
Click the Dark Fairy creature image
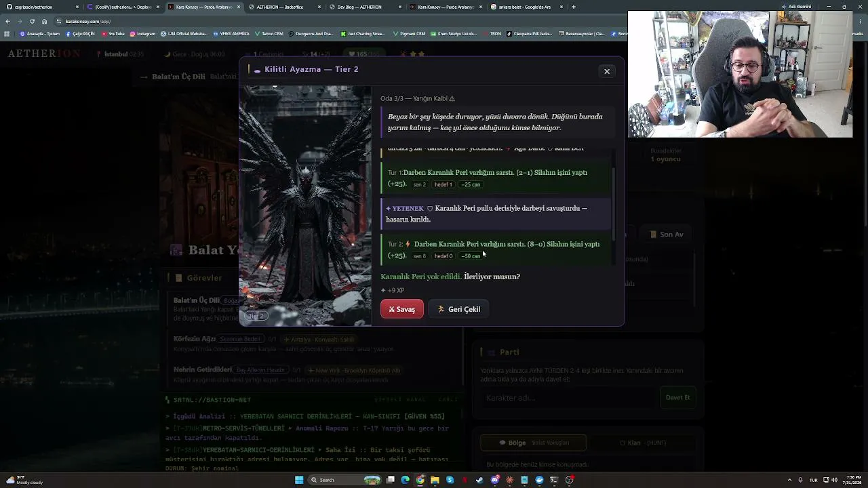coord(305,205)
